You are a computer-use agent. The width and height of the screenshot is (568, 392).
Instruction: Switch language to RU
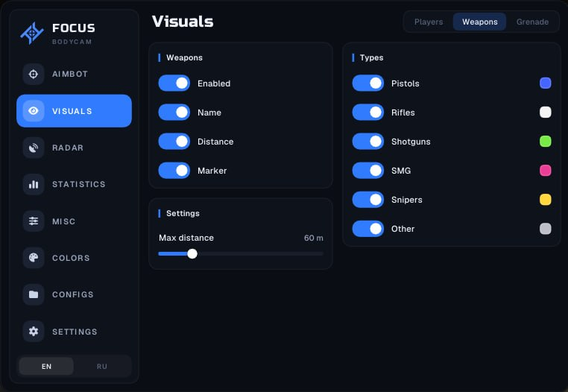102,366
